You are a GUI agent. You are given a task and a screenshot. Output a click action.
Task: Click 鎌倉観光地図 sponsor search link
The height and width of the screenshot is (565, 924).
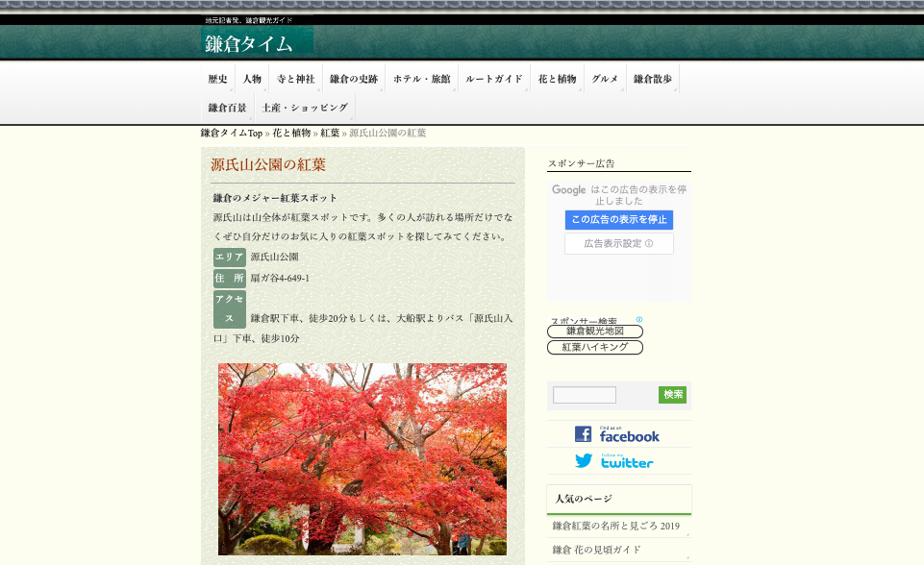click(x=594, y=332)
